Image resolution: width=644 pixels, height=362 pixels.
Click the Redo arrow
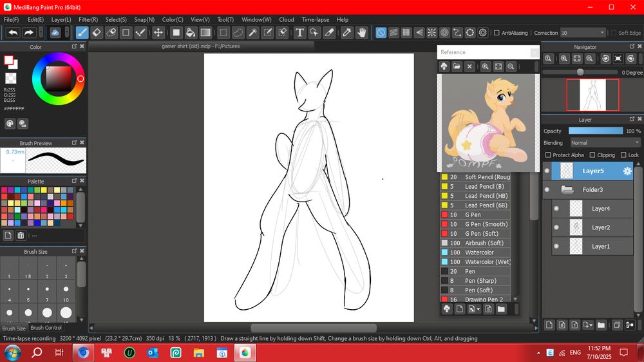pyautogui.click(x=29, y=32)
